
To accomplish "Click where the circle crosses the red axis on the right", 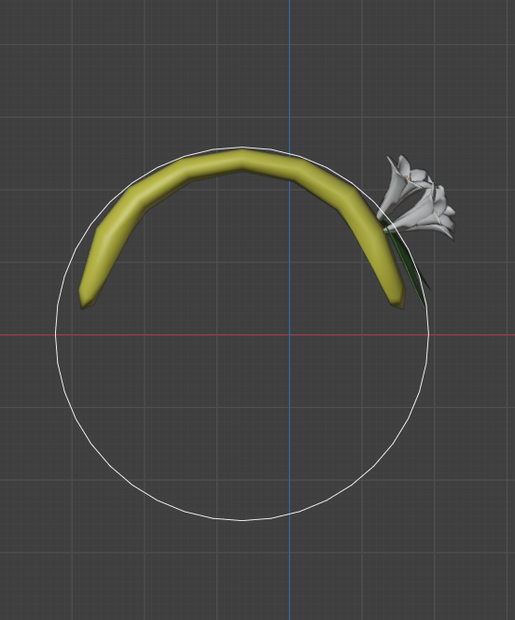I will tap(429, 335).
